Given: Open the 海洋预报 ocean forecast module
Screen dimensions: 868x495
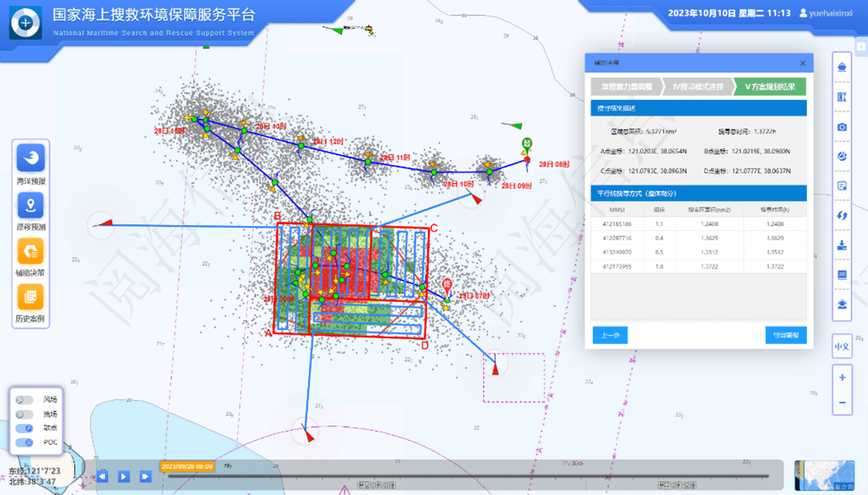Looking at the screenshot, I should (31, 158).
